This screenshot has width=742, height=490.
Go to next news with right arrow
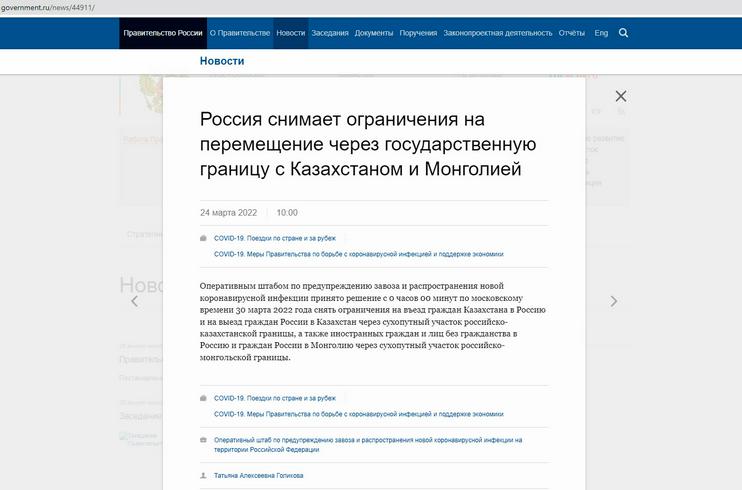(615, 301)
